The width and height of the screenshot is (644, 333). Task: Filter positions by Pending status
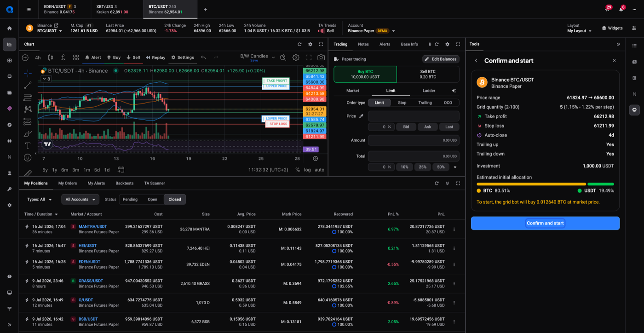pos(130,199)
